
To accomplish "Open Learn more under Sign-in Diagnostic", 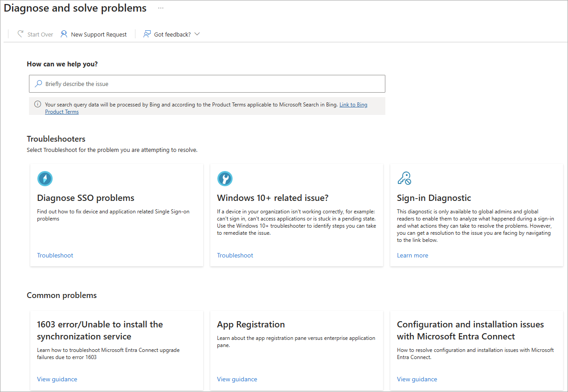I will 413,255.
